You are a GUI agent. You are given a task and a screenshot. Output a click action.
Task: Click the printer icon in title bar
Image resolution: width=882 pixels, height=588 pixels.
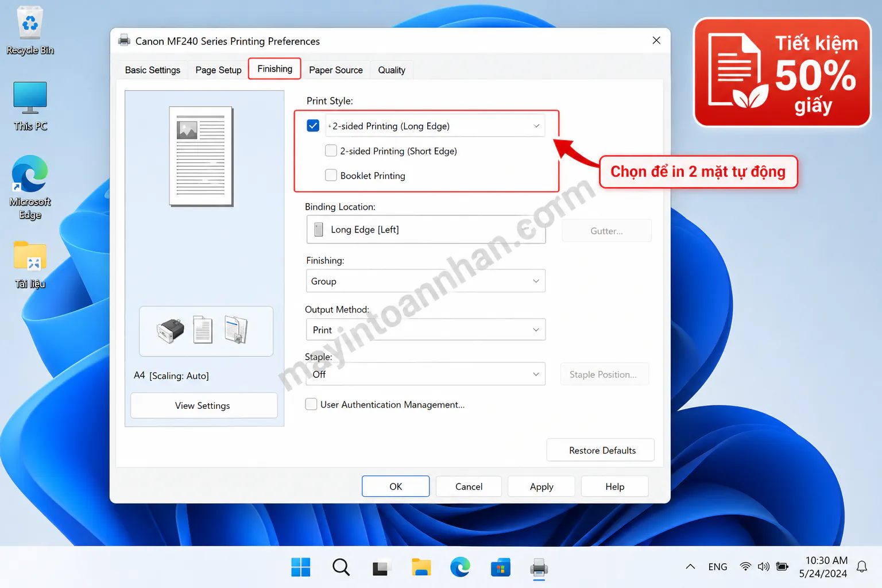[124, 41]
